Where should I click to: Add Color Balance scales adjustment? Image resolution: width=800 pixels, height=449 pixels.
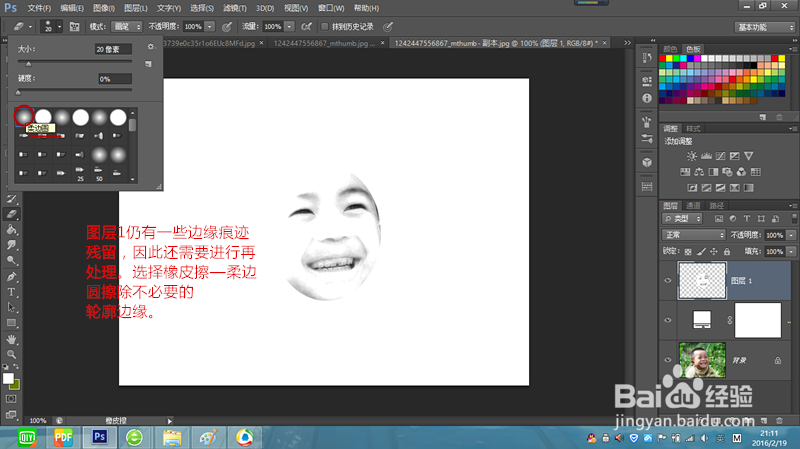[699, 172]
